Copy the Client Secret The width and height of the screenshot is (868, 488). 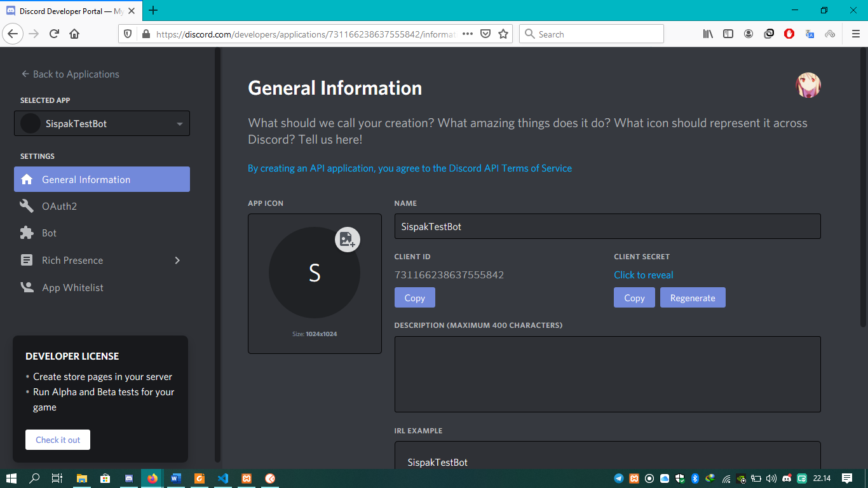[634, 297]
